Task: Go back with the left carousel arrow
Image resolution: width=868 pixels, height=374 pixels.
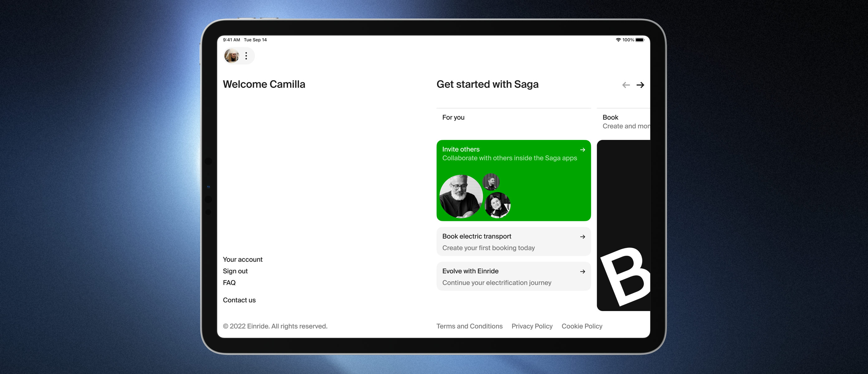Action: [626, 85]
